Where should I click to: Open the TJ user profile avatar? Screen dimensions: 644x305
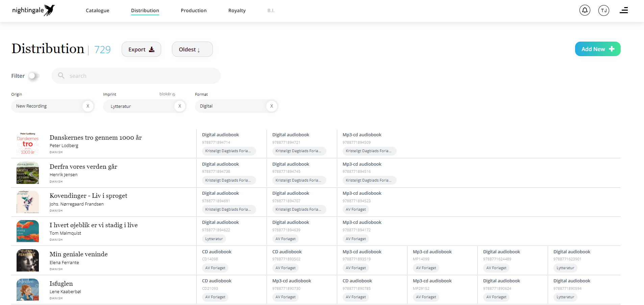(604, 10)
